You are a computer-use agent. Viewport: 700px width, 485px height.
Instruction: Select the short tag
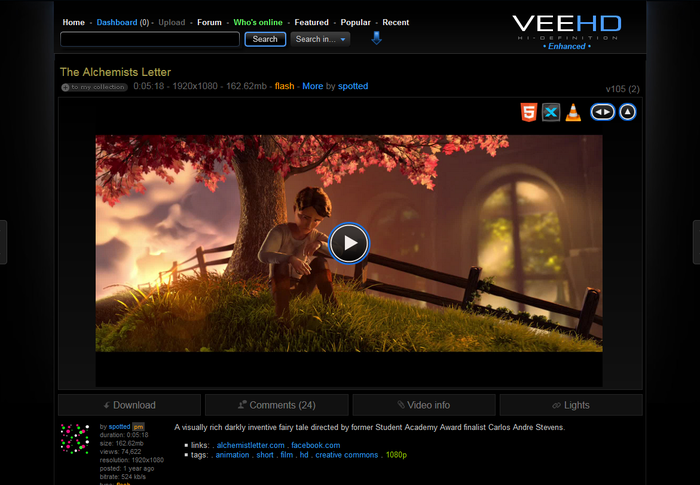[265, 455]
